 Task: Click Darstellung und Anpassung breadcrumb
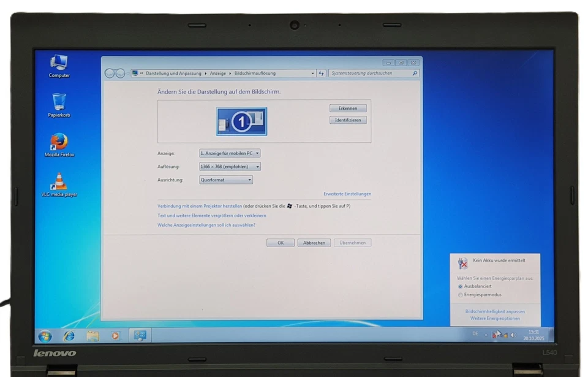pyautogui.click(x=173, y=73)
